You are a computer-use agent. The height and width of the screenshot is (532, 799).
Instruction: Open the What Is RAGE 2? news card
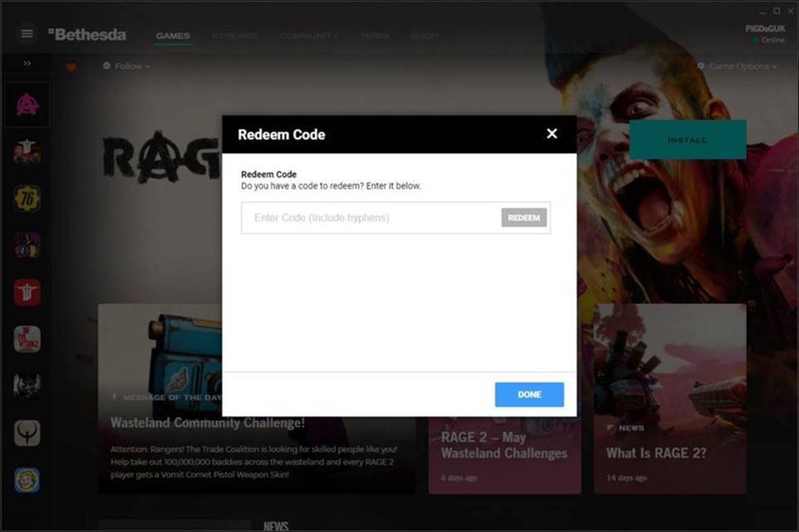670,399
